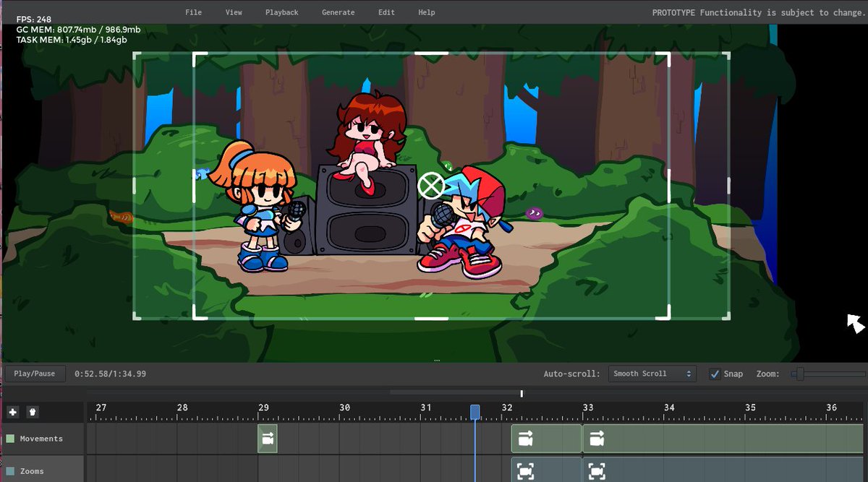Image resolution: width=868 pixels, height=482 pixels.
Task: Click the blue-haired Boyfriend character
Action: pyautogui.click(x=464, y=223)
